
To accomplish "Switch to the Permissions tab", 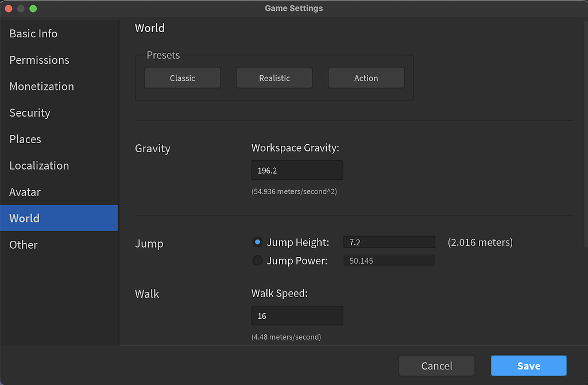I will [x=39, y=60].
